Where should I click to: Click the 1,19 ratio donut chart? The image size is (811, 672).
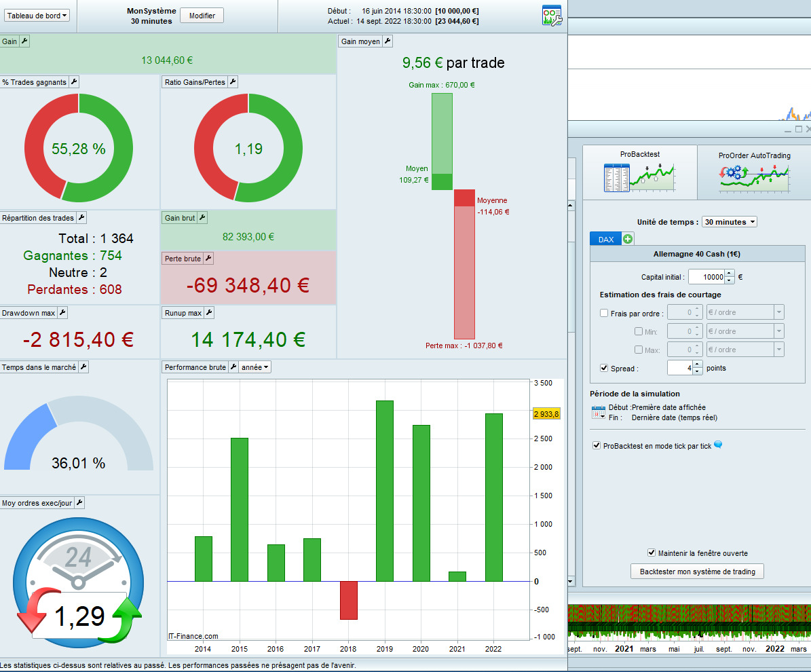pyautogui.click(x=248, y=148)
